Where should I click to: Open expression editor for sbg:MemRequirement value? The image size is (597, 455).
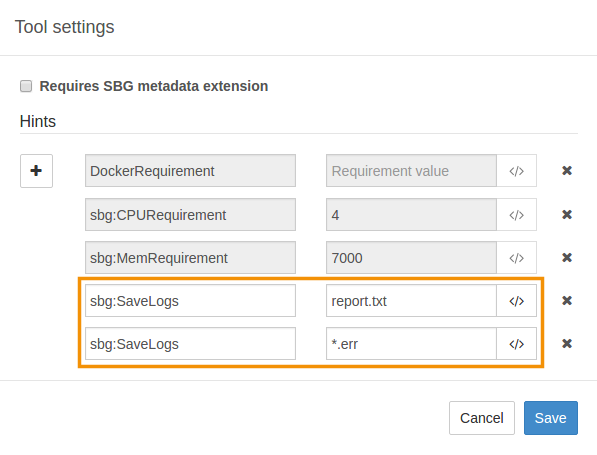(517, 258)
